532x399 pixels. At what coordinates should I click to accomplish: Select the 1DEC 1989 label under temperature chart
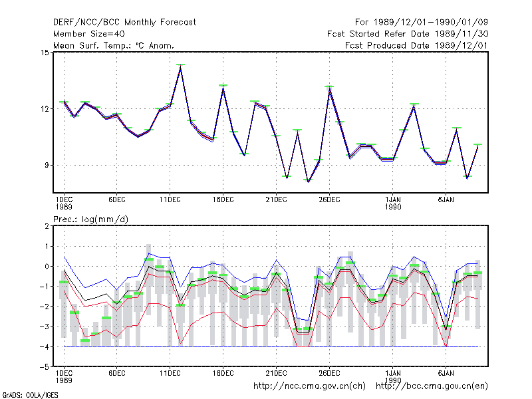64,203
